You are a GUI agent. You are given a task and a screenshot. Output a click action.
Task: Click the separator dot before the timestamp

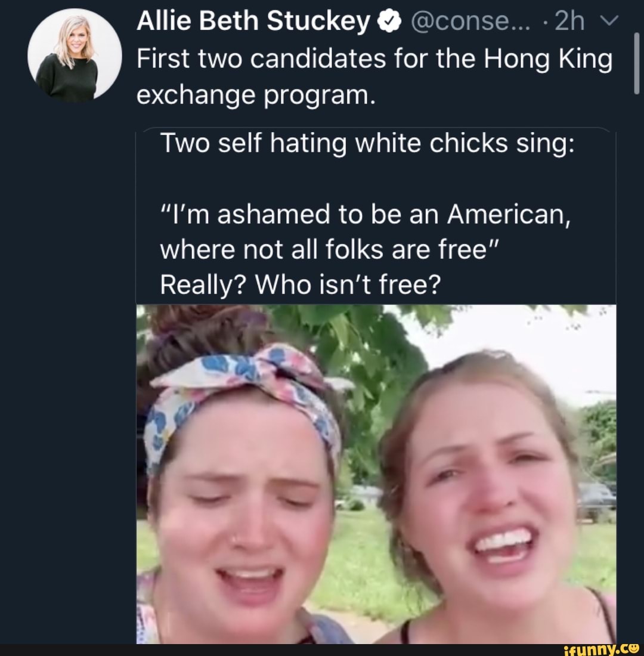pyautogui.click(x=544, y=21)
